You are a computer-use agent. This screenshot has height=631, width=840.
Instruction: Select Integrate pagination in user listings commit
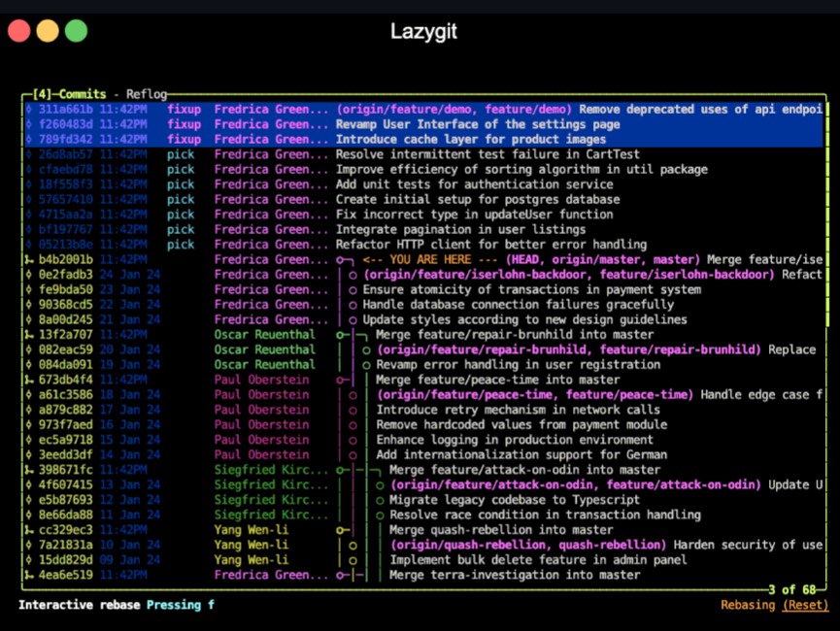click(423, 229)
